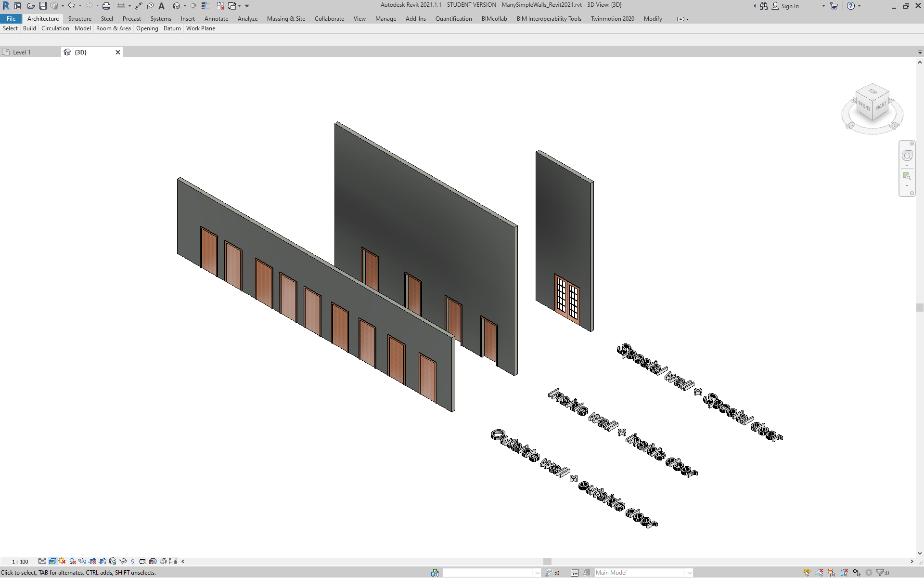The height and width of the screenshot is (578, 924).
Task: Save the project using the Save icon
Action: pos(43,5)
